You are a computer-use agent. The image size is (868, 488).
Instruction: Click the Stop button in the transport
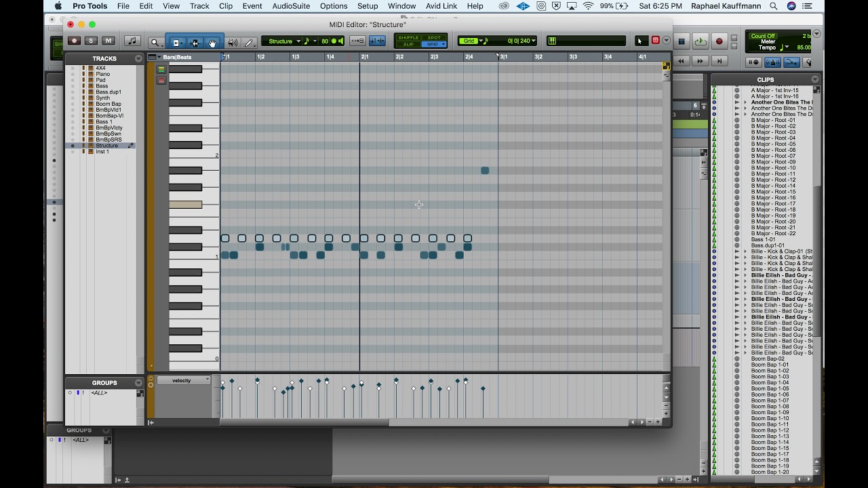click(x=682, y=41)
